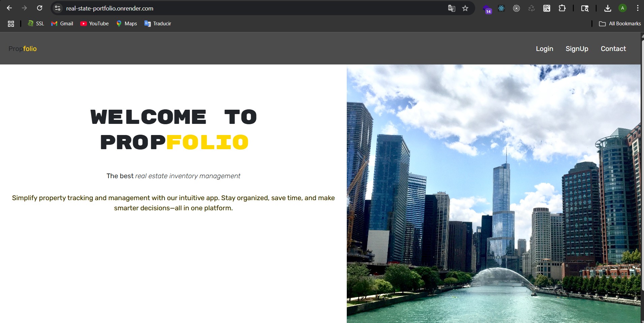The image size is (644, 323).
Task: Open the Chrome three-dot menu
Action: pos(637,8)
